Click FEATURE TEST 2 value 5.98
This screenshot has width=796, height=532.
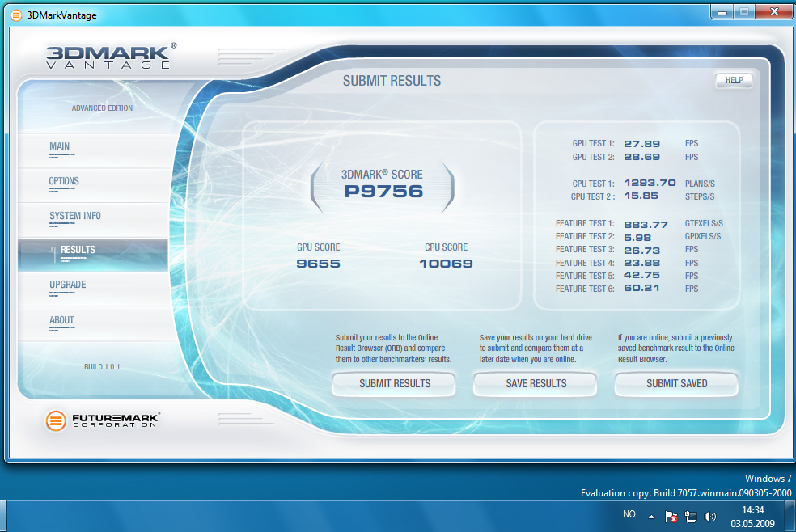pos(637,238)
